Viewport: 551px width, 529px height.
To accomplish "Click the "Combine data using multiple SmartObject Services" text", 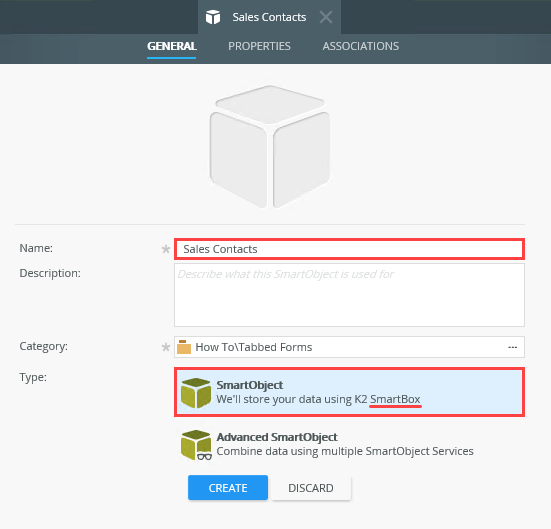I will click(x=345, y=451).
